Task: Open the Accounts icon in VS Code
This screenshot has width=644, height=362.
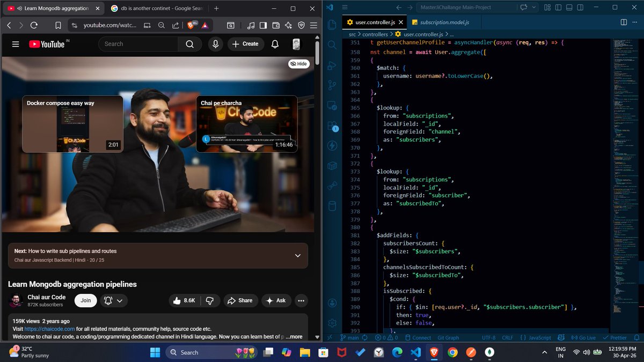Action: pyautogui.click(x=332, y=303)
